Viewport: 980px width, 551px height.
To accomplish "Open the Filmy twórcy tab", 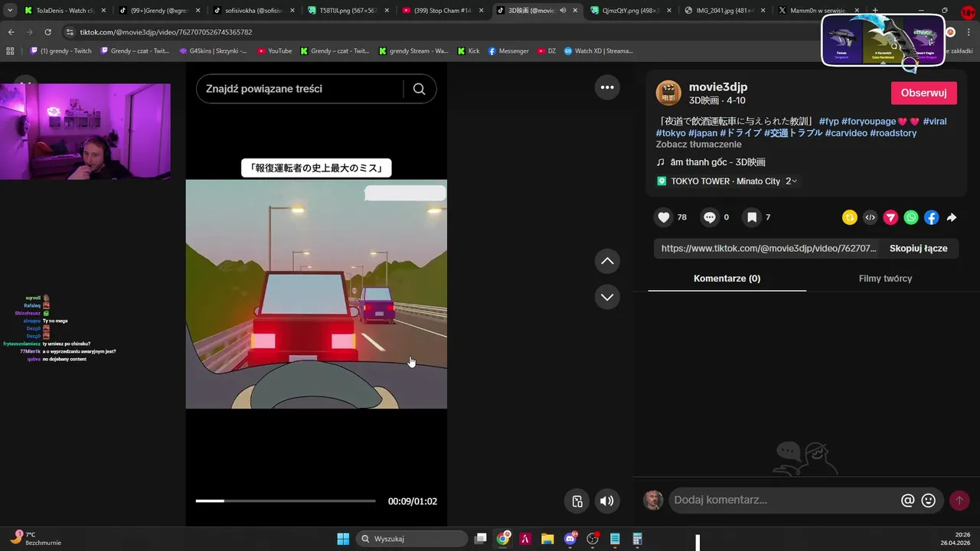I will click(885, 279).
